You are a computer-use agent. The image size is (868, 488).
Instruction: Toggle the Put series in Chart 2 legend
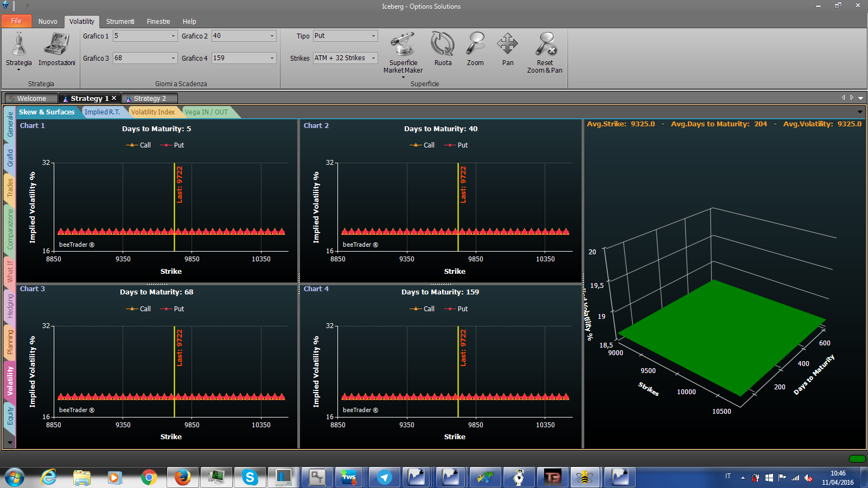456,145
